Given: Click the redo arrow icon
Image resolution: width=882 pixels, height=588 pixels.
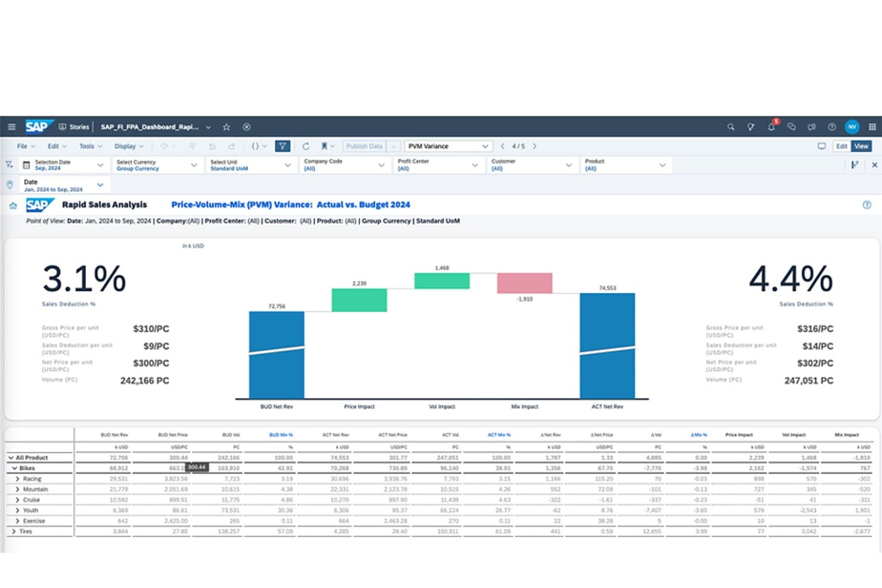Looking at the screenshot, I should (231, 146).
